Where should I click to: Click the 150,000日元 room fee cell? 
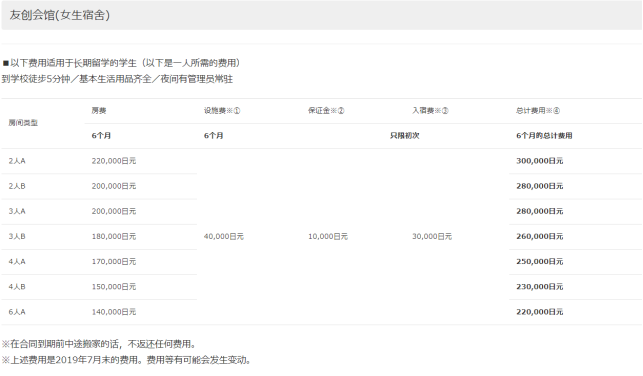(114, 287)
